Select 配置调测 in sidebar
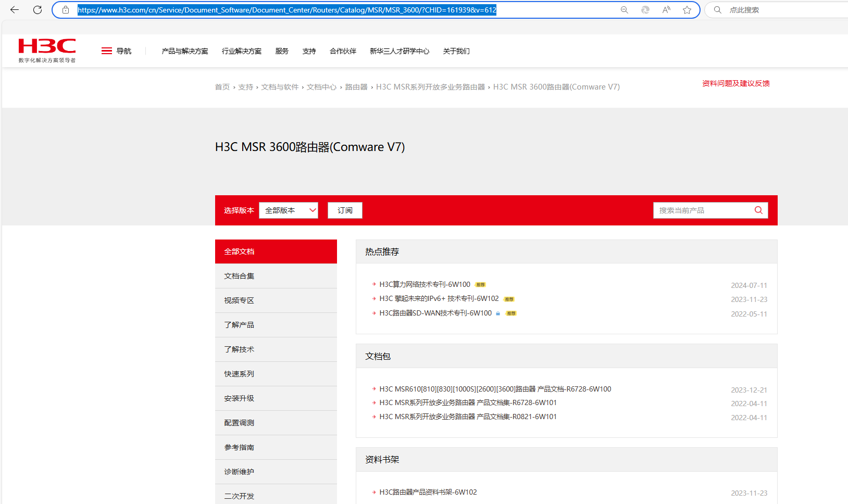This screenshot has height=504, width=848. [x=276, y=423]
